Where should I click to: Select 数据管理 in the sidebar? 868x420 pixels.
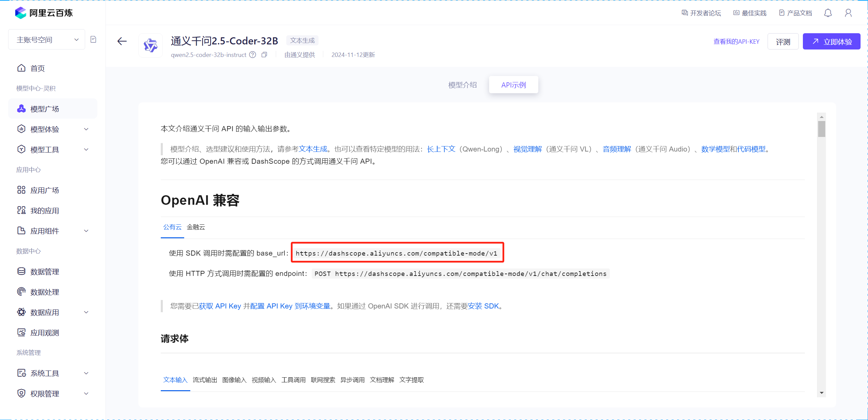(x=45, y=271)
